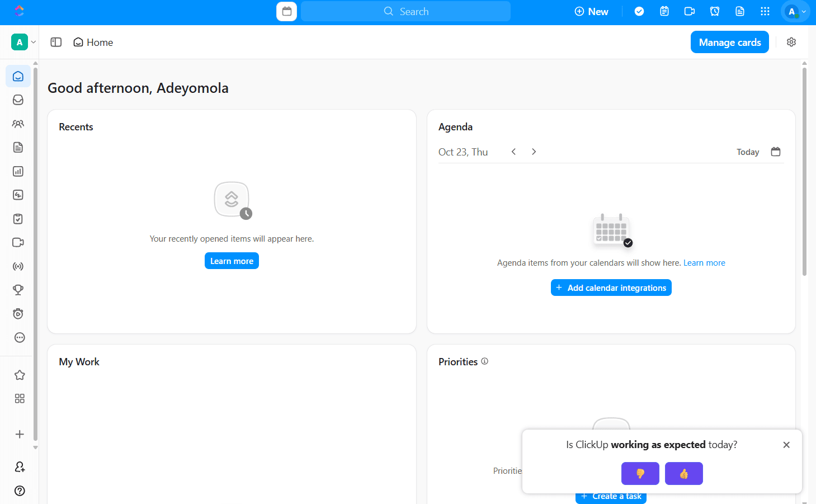The width and height of the screenshot is (816, 504).
Task: Select the Home sidebar item
Action: click(18, 76)
